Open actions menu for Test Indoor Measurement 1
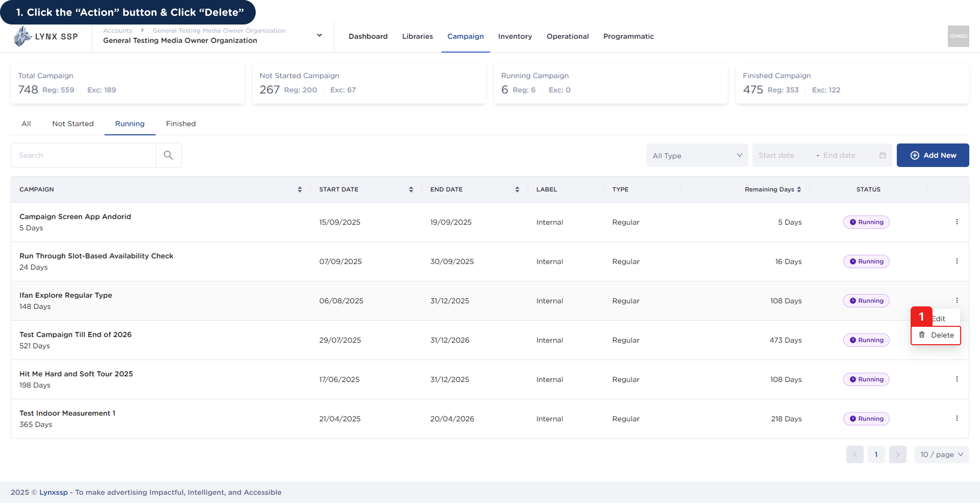 (x=957, y=419)
